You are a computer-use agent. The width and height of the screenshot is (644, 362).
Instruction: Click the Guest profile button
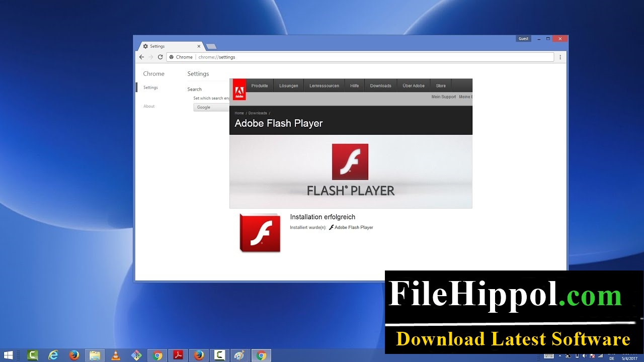tap(523, 39)
